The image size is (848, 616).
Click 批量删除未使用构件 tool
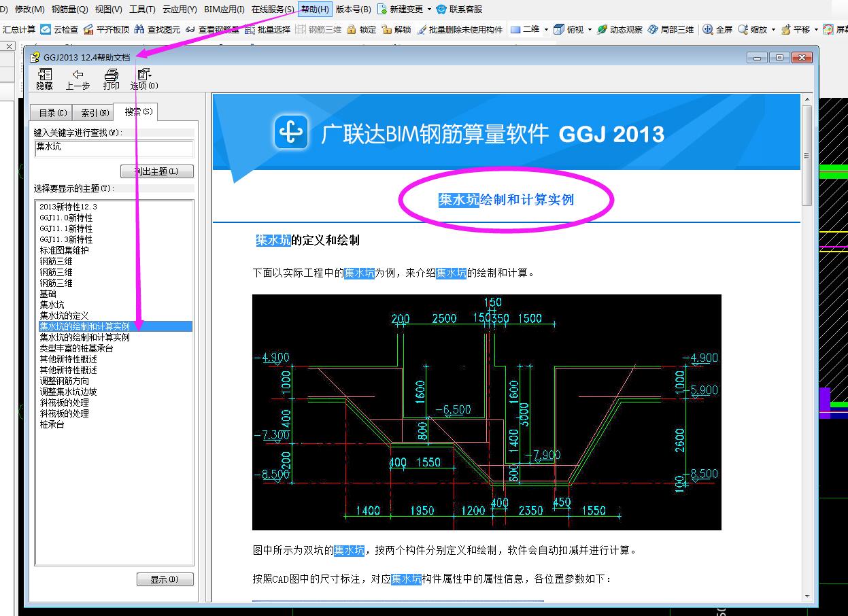(x=460, y=29)
